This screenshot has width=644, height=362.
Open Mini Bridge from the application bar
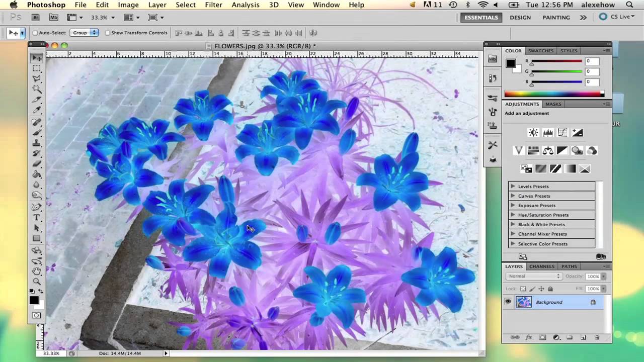(x=53, y=17)
